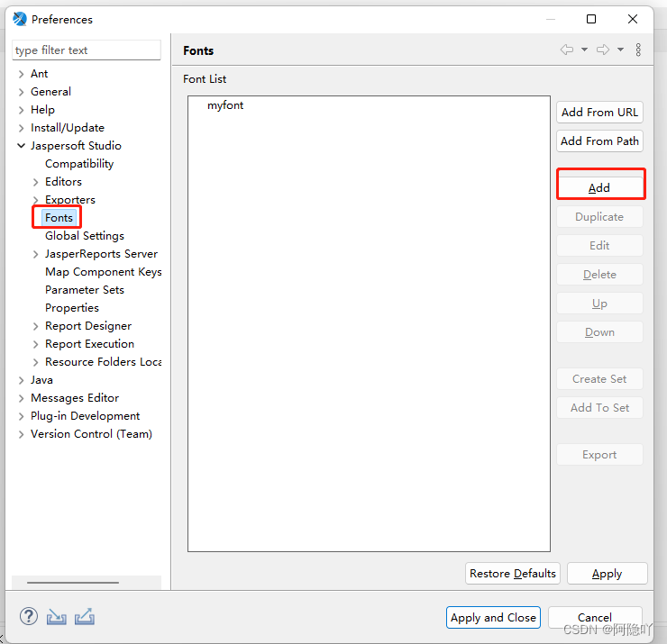Open Map Component Keys page
The width and height of the screenshot is (667, 644).
coord(104,272)
